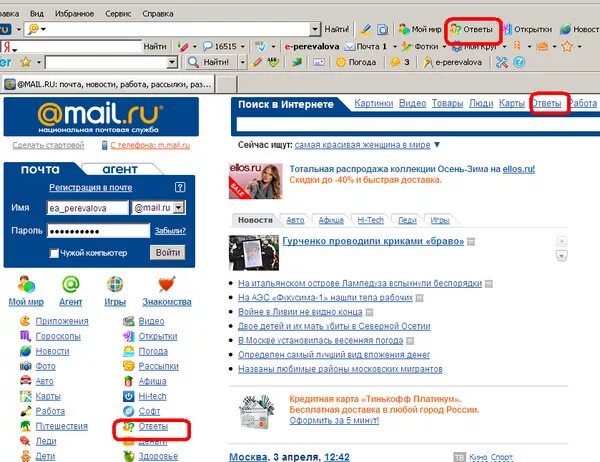Screen dimensions: 600x462
Task: Open Открытки from the Mail.ru toolbar
Action: pyautogui.click(x=528, y=29)
